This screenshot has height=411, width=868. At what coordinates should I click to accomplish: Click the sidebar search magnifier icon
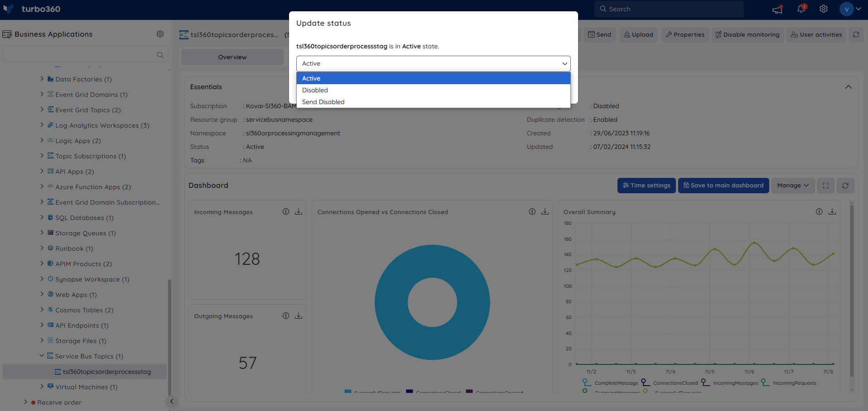tap(160, 55)
